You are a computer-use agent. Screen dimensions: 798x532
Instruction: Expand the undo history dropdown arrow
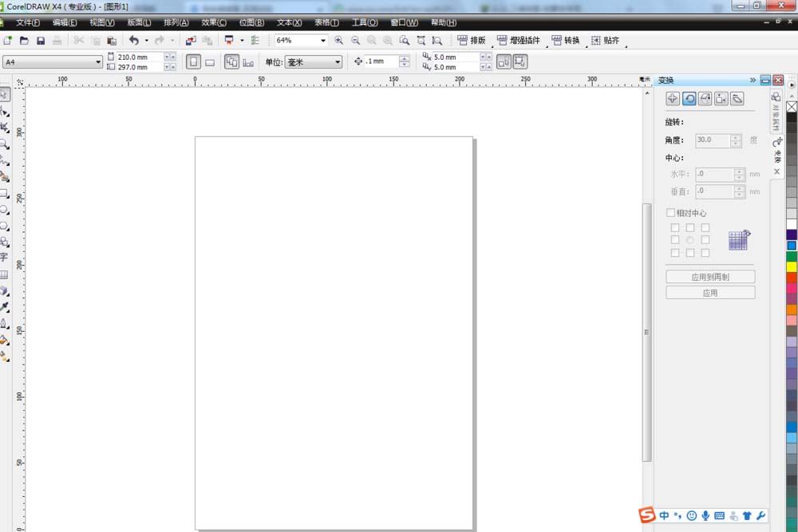tap(147, 40)
